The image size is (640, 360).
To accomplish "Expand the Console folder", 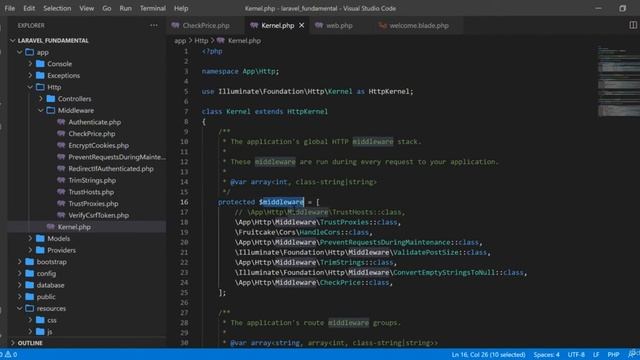I will (x=30, y=64).
